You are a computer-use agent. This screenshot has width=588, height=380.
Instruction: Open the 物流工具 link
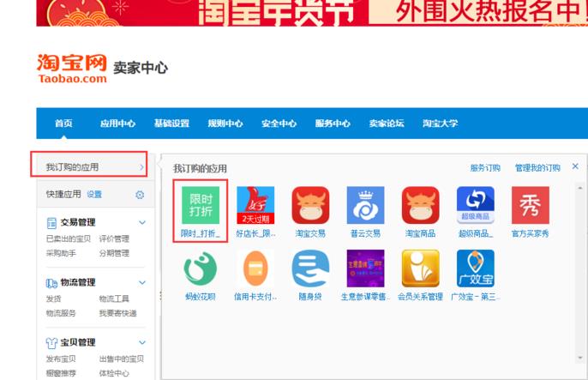click(x=114, y=299)
